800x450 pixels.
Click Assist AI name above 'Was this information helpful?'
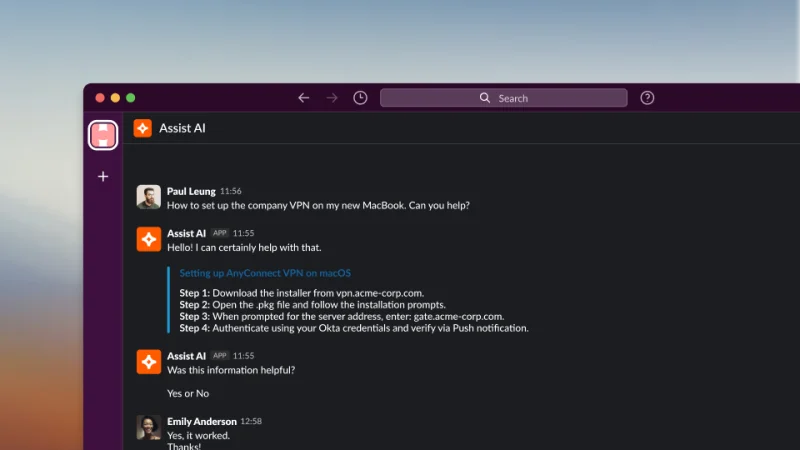(x=186, y=356)
